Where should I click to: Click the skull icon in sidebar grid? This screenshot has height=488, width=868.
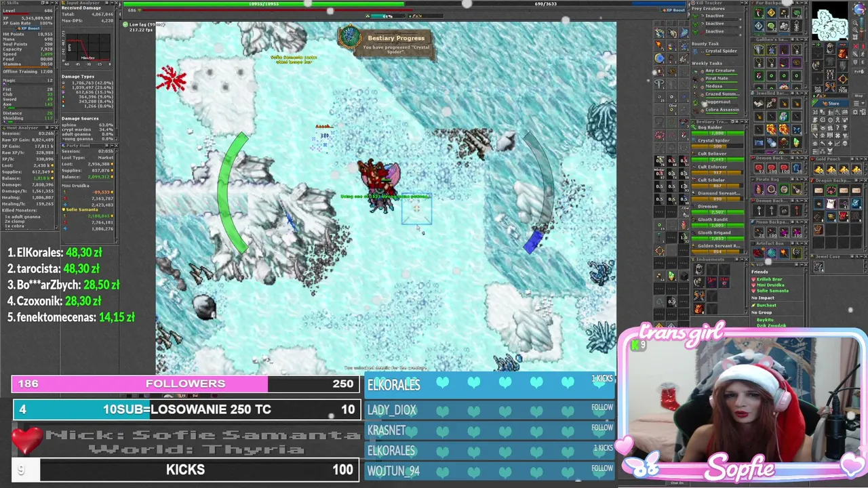coord(845,143)
